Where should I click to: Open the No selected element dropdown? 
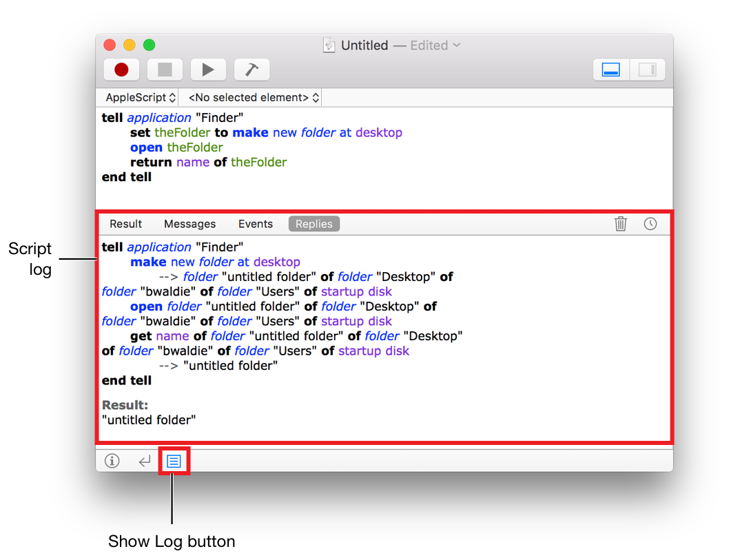(x=254, y=98)
